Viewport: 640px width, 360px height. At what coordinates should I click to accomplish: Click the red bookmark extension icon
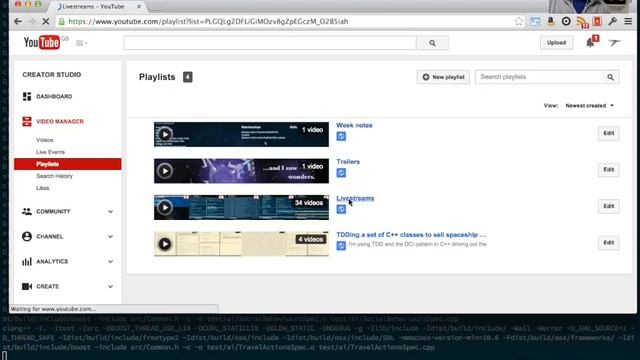(597, 22)
